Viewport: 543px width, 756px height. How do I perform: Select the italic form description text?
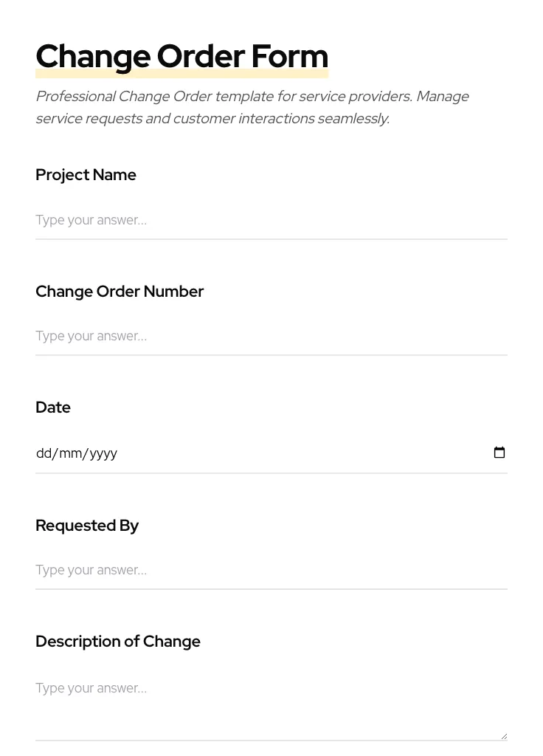point(252,107)
